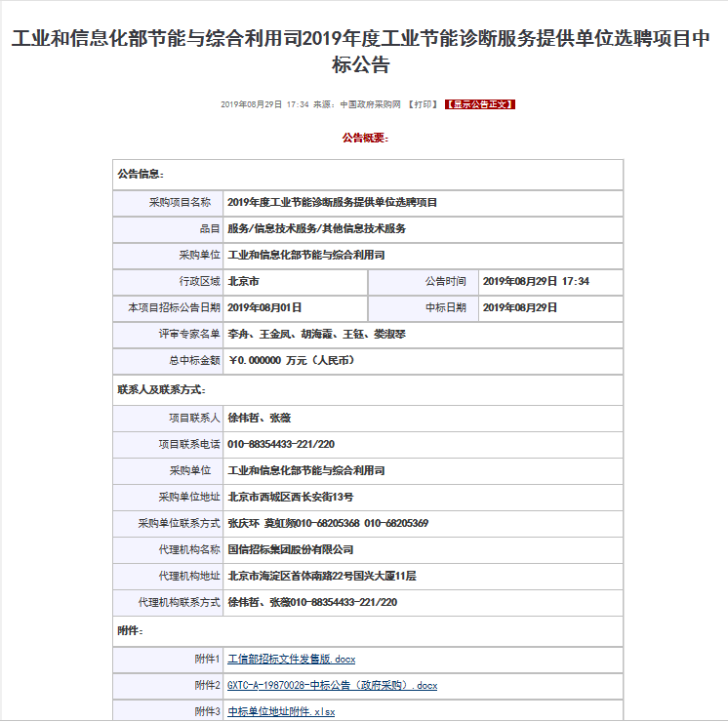This screenshot has height=722, width=728.
Task: Click the 本项目招标公告日期 value 2019年08月01日
Action: tap(264, 308)
